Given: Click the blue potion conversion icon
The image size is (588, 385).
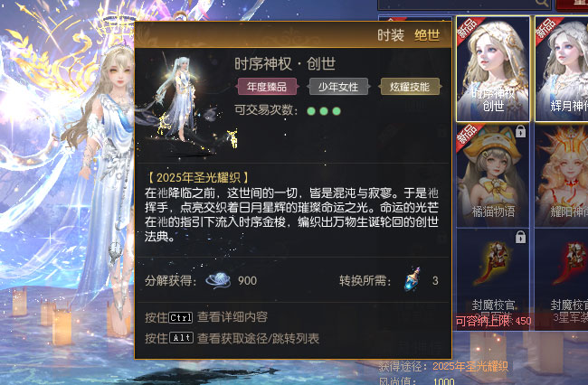Looking at the screenshot, I should tap(413, 280).
